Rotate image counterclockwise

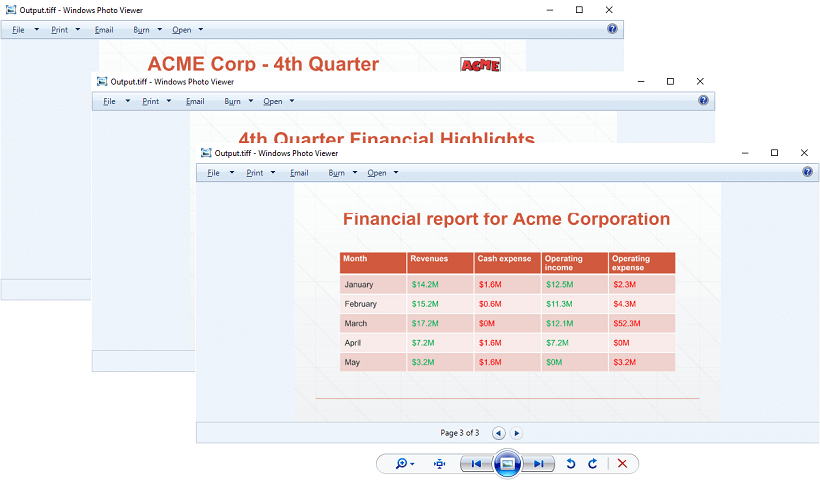point(571,464)
